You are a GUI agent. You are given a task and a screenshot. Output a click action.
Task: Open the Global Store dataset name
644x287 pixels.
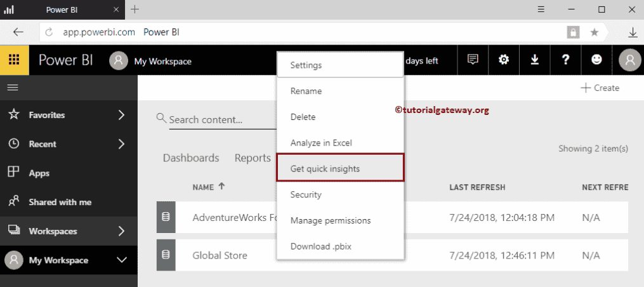tap(220, 255)
